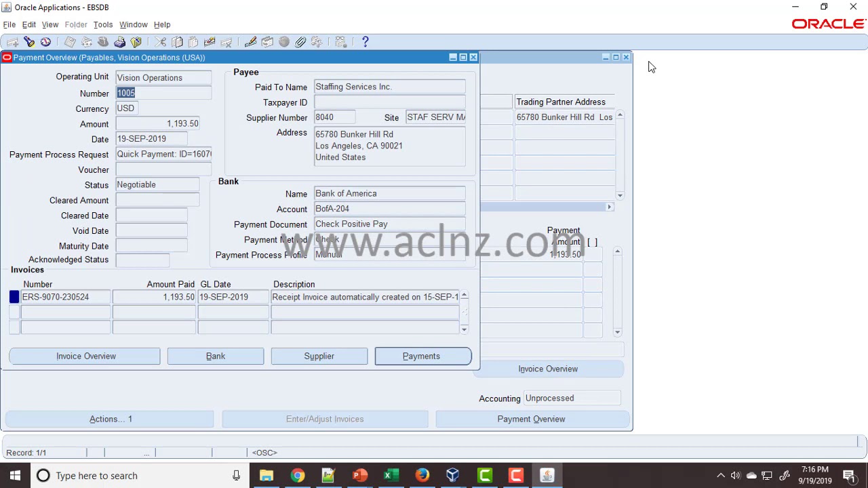Click the New record toolbar icon
Image resolution: width=868 pixels, height=488 pixels.
13,42
